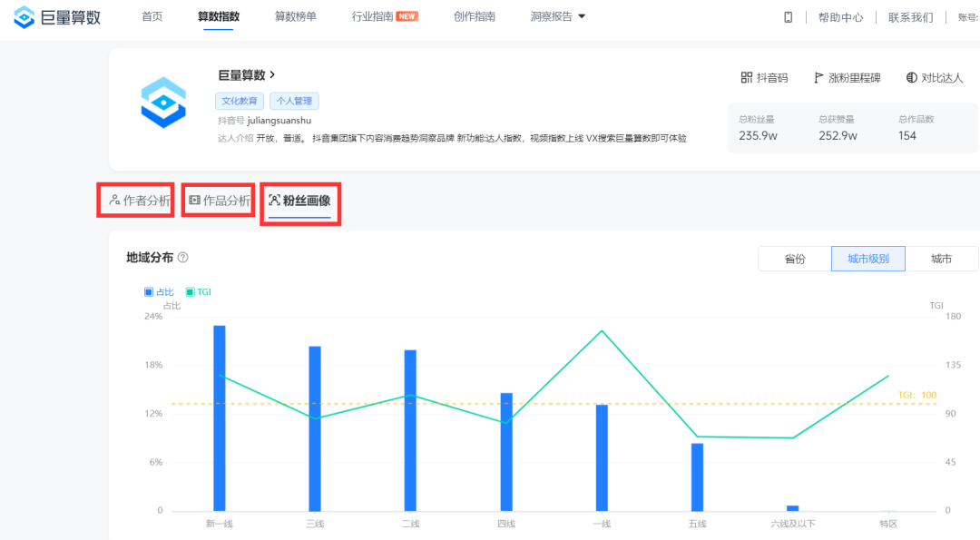Expand the 巨量算数 name chevron
This screenshot has height=540, width=980.
tap(271, 76)
